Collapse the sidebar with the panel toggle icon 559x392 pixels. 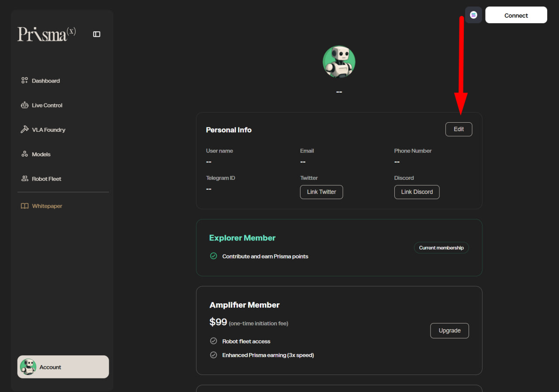[97, 34]
